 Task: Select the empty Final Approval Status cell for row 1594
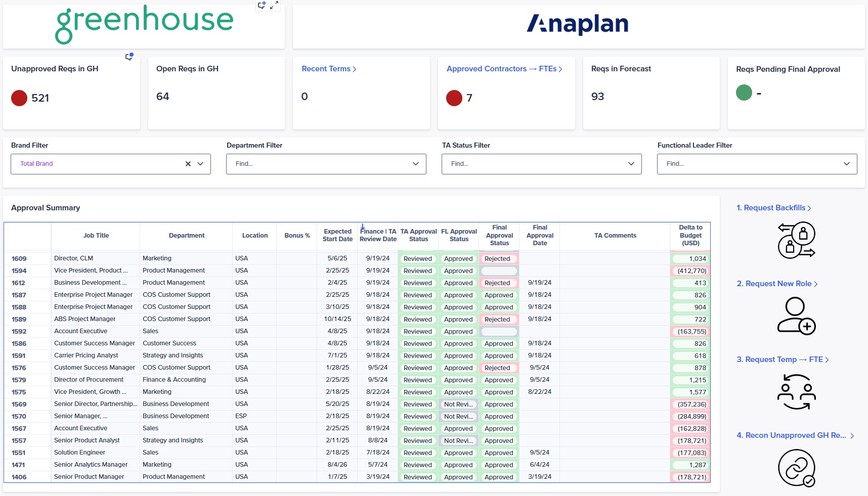(499, 271)
